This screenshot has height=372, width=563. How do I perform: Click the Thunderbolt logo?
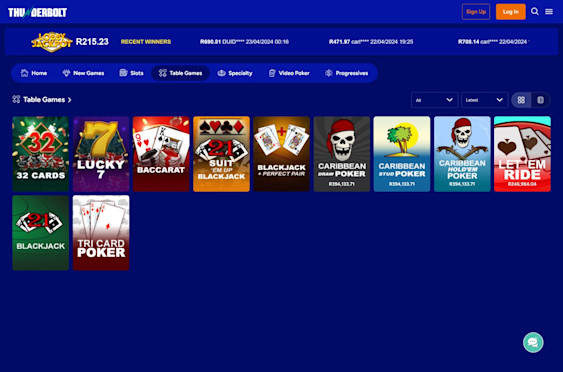click(x=37, y=13)
